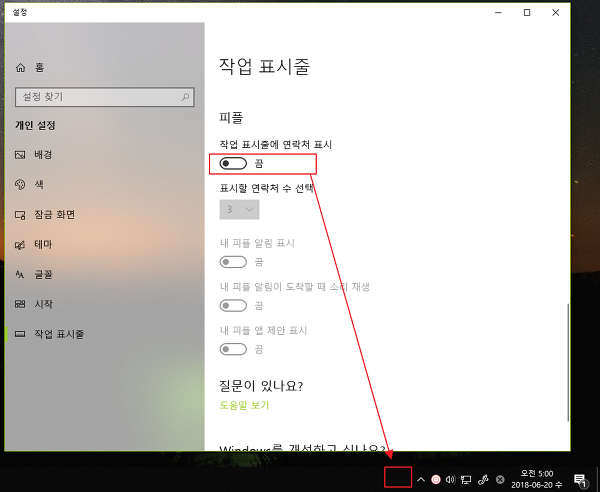Maximize the 설정 window

pos(527,13)
